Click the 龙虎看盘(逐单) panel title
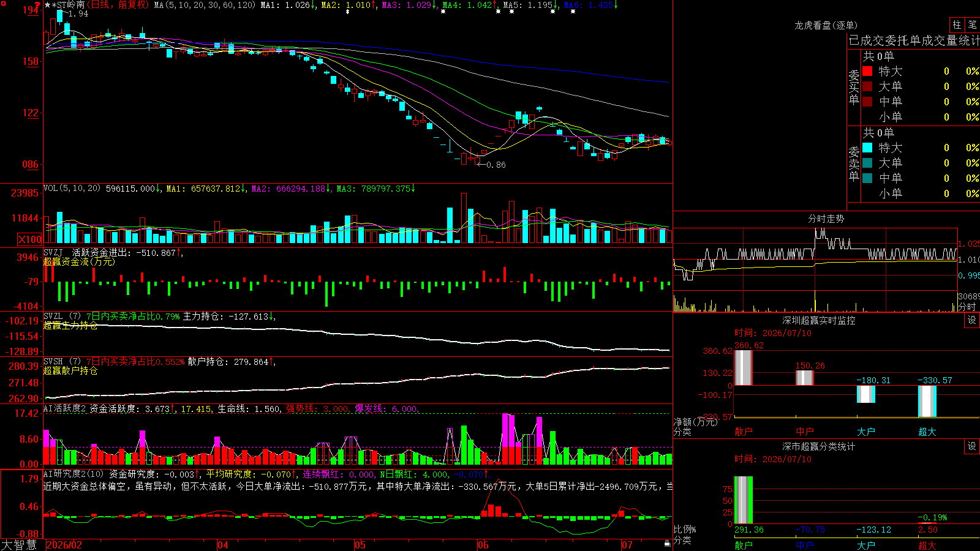 click(x=826, y=25)
